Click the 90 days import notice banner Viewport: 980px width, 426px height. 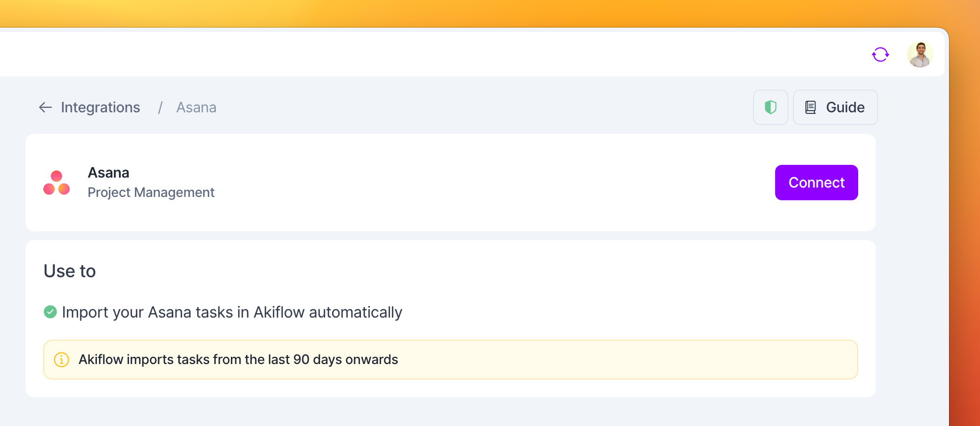click(451, 360)
